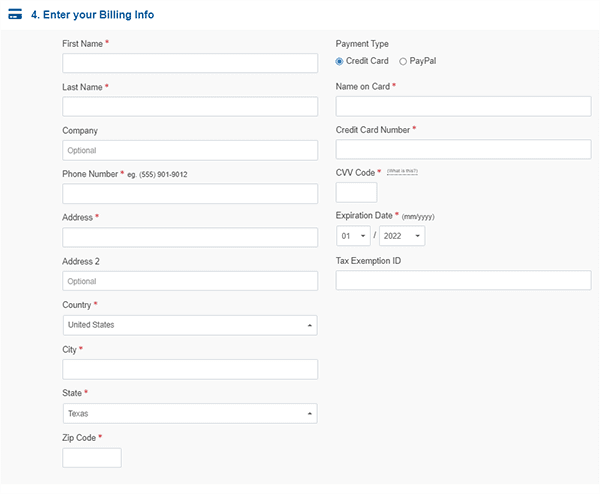Image resolution: width=600 pixels, height=494 pixels.
Task: Click the CVV Code input box
Action: (357, 192)
